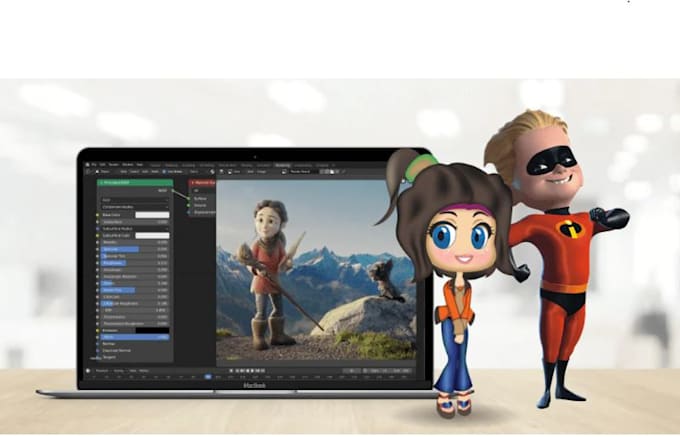Switch to the Modeling workspace tab
Viewport: 680px width, 437px height.
point(171,165)
